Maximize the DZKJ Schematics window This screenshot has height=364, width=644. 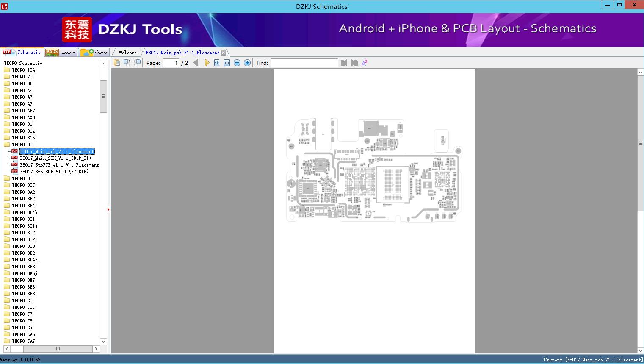pyautogui.click(x=619, y=5)
